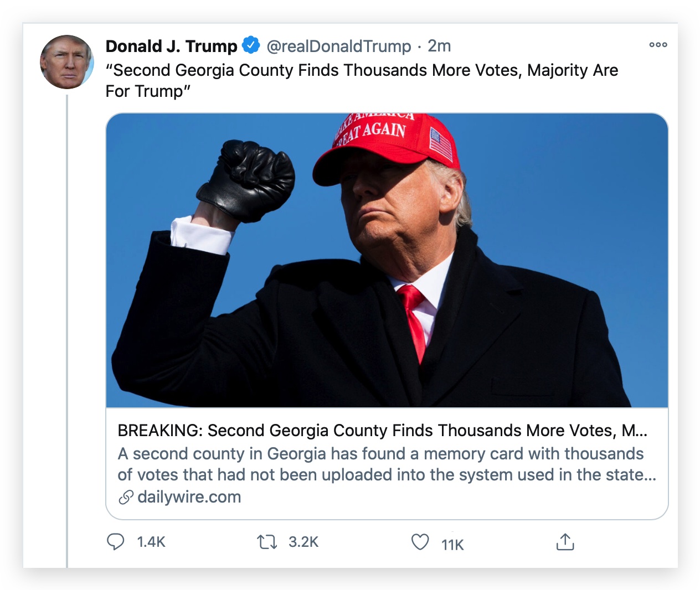Click the 11K likes count
This screenshot has height=590, width=700.
coord(452,545)
